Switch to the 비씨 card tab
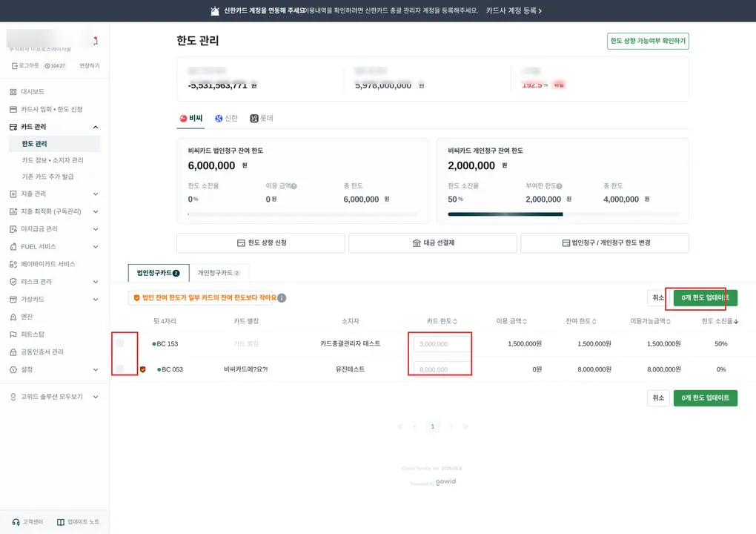The width and height of the screenshot is (756, 534). (x=191, y=118)
